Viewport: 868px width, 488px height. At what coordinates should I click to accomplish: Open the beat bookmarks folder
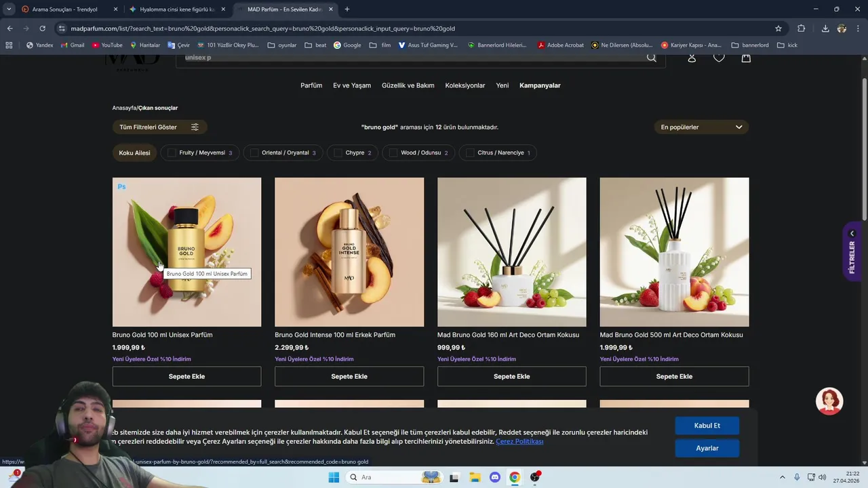pyautogui.click(x=315, y=45)
